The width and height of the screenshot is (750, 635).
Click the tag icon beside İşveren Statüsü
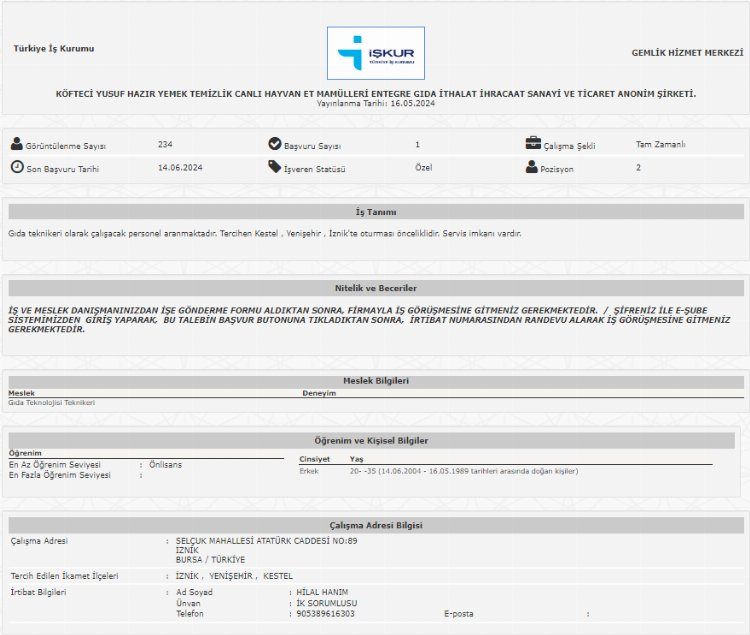pos(275,167)
